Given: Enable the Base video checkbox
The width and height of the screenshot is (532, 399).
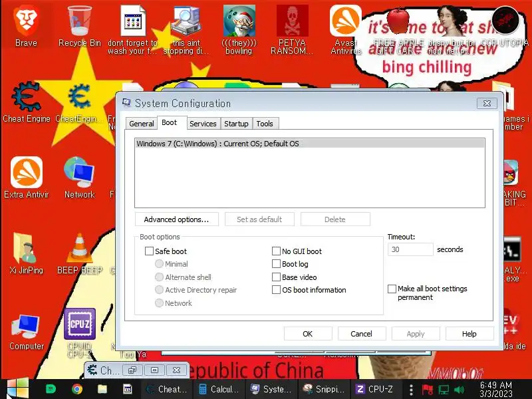Looking at the screenshot, I should 276,277.
